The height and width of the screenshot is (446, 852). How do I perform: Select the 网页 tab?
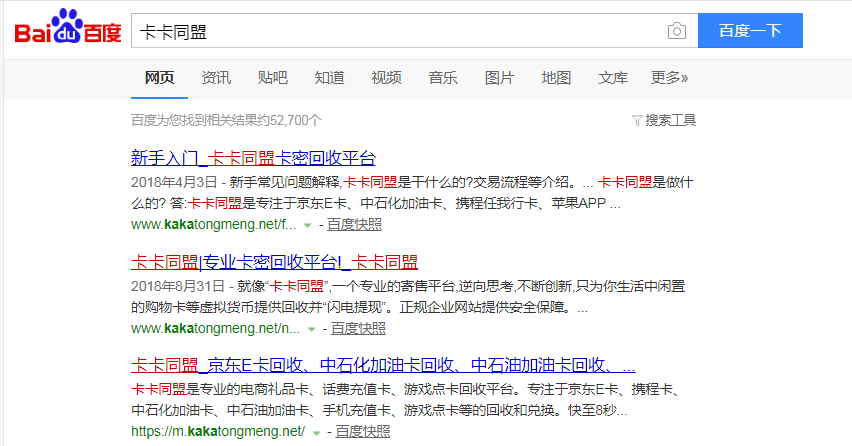[159, 78]
